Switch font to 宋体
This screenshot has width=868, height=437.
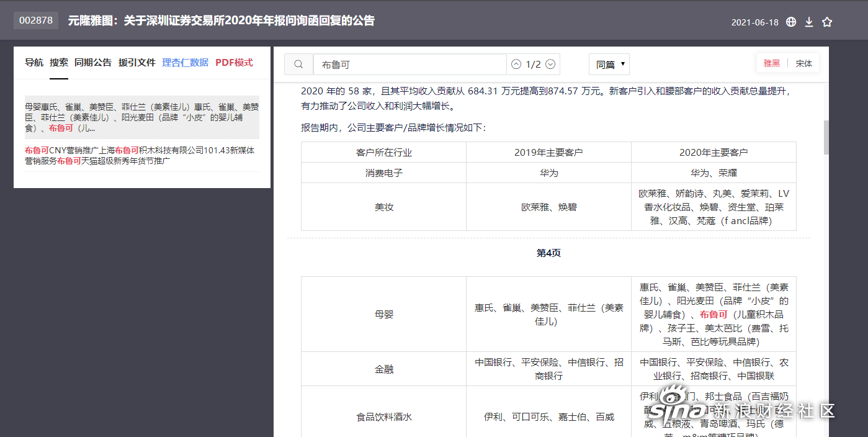coord(804,63)
